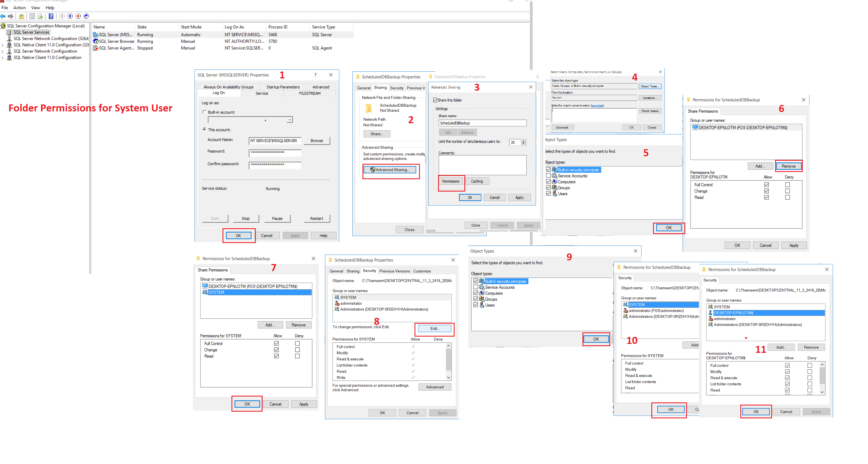The height and width of the screenshot is (464, 868).
Task: Open the export list toolbar icon
Action: click(x=40, y=16)
